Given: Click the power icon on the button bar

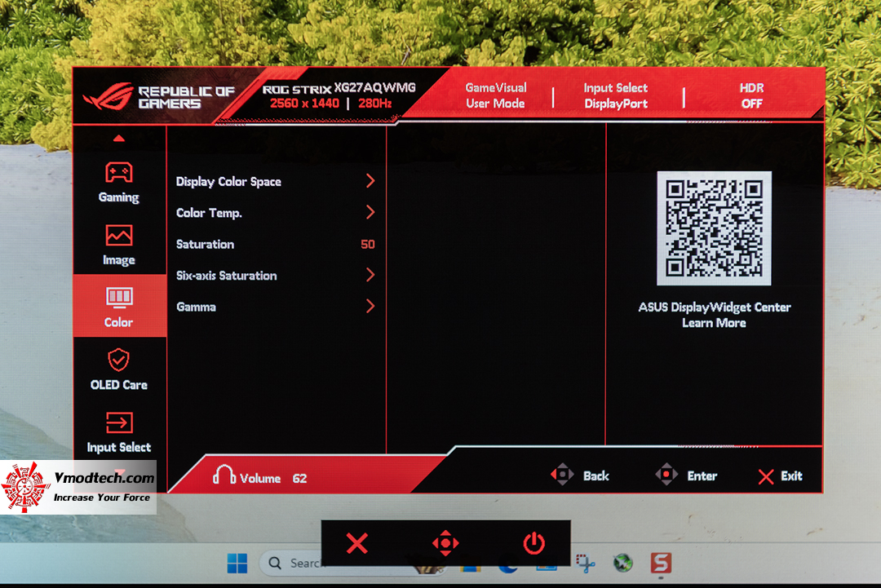Looking at the screenshot, I should 533,543.
